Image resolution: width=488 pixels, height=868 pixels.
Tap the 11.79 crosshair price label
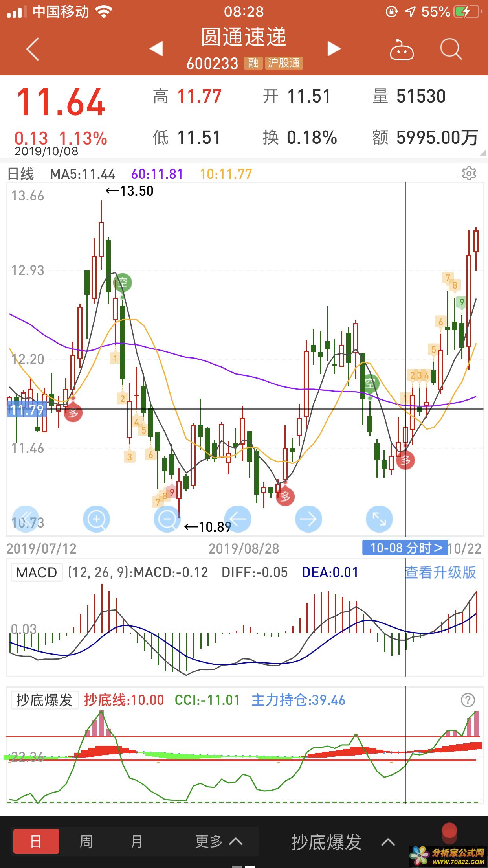(27, 410)
